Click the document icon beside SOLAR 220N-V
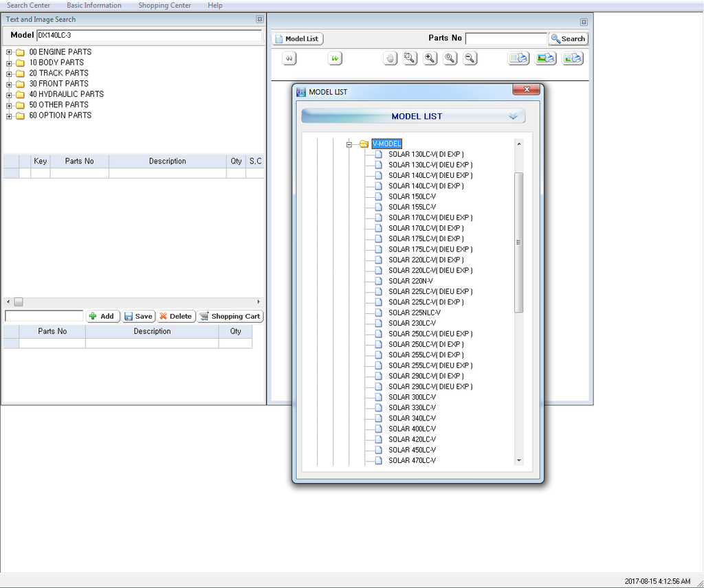Screen dimensions: 704x588 pyautogui.click(x=379, y=281)
